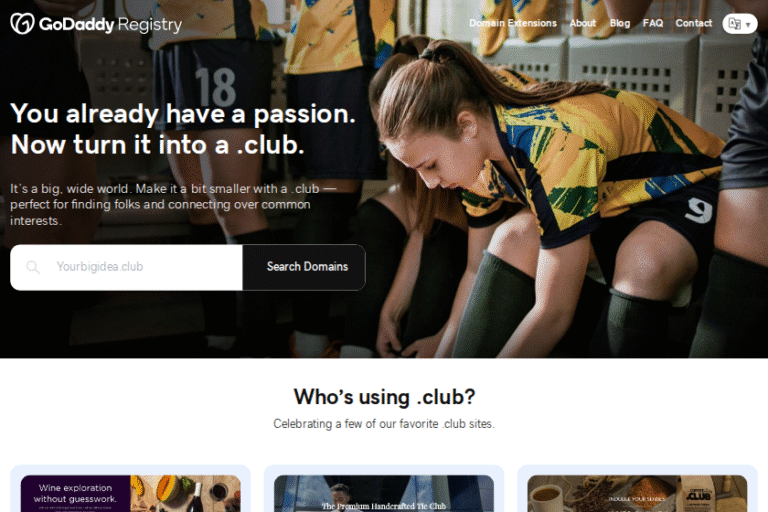
Task: Visit the FAQ page
Action: (653, 23)
